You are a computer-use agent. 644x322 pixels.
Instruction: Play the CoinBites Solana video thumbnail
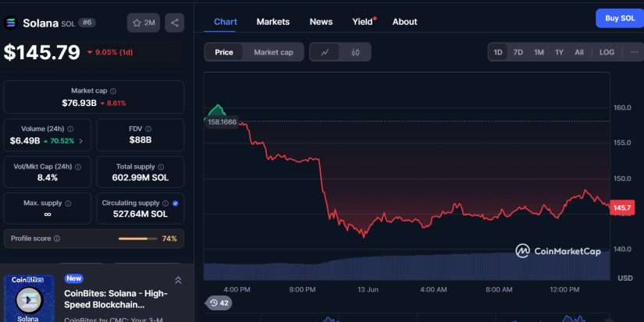[x=29, y=300]
